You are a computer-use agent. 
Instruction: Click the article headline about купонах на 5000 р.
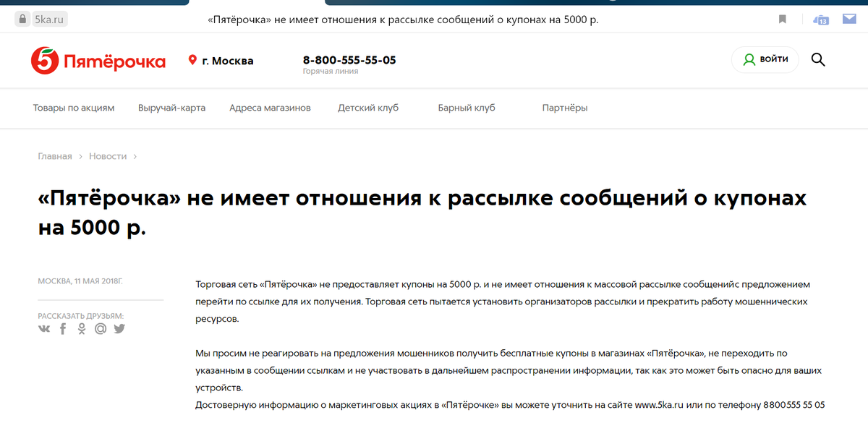(422, 213)
